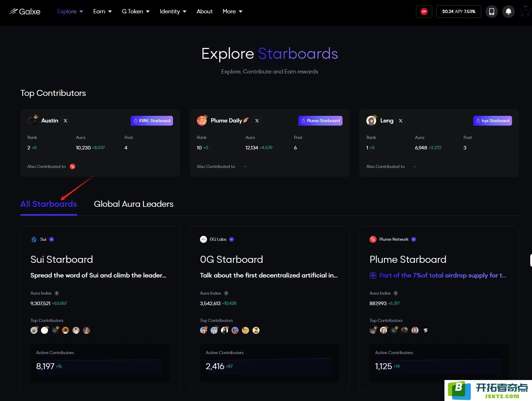Click the 2,416 active contributors count
This screenshot has height=401, width=532.
(215, 366)
